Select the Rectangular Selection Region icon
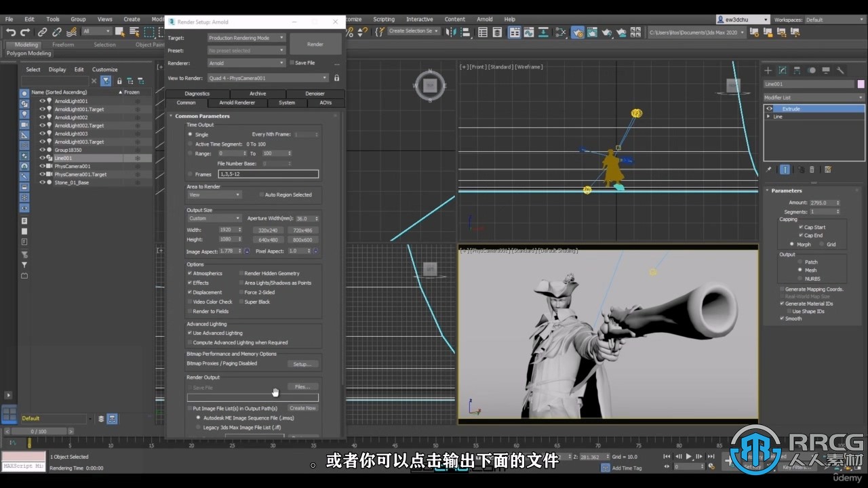868x488 pixels. point(149,32)
